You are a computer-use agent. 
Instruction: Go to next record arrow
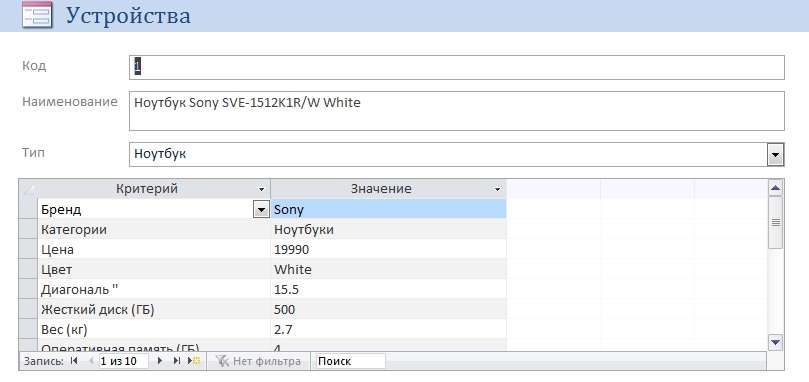(159, 361)
